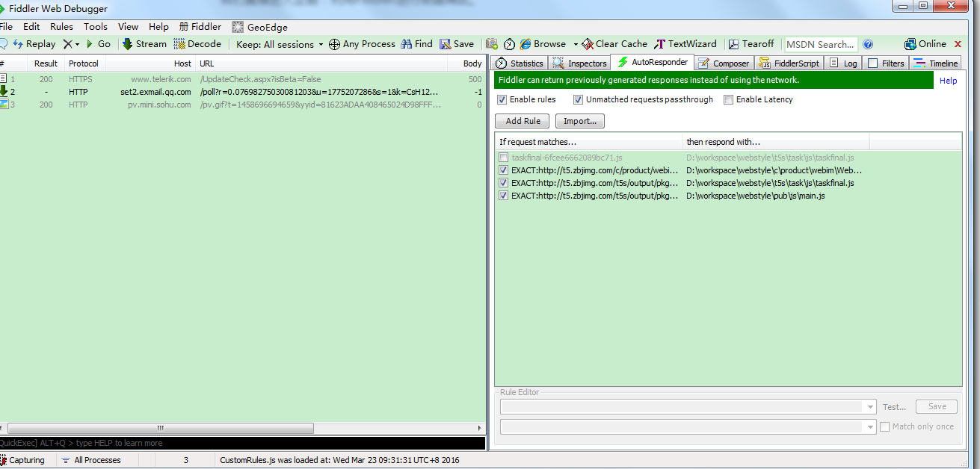Click the Fiddler 册 menu icon

click(x=184, y=26)
